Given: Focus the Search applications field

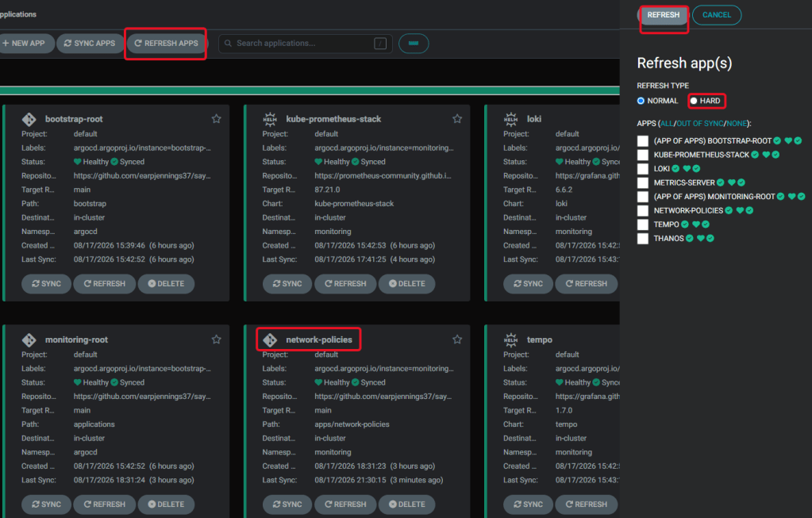Looking at the screenshot, I should pos(306,44).
